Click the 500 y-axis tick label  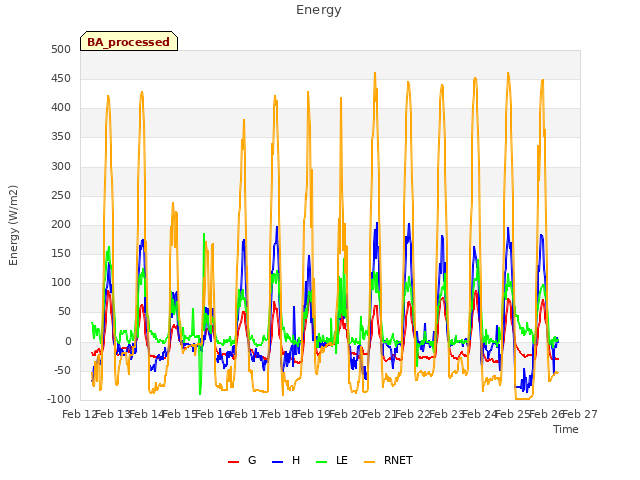pos(61,49)
